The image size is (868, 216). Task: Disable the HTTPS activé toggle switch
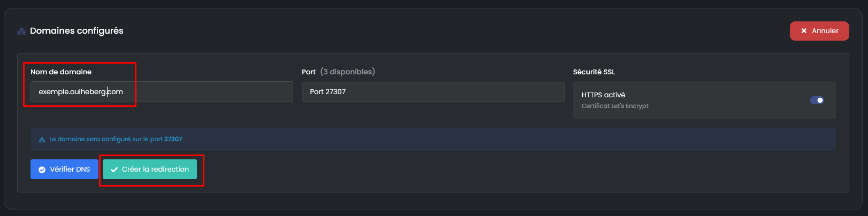pos(817,101)
